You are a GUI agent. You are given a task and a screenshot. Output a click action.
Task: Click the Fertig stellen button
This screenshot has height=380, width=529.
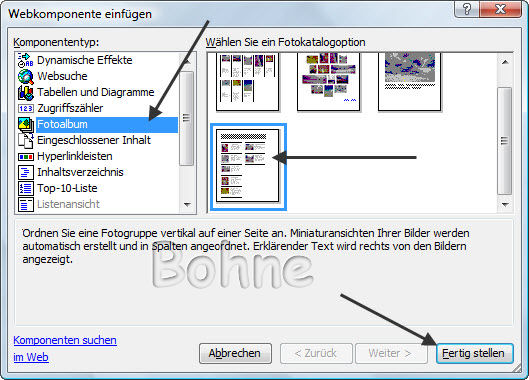(474, 353)
